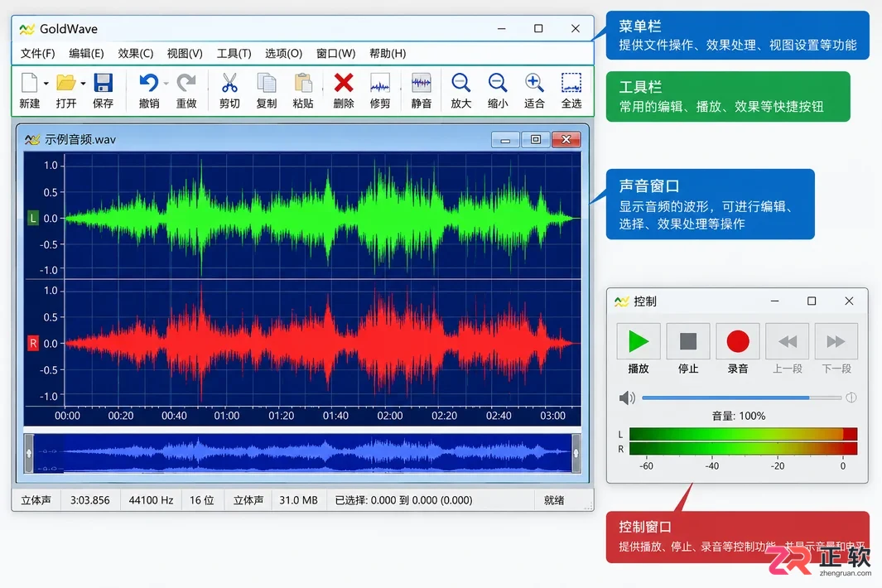Start recording with red 录音 button

tap(737, 341)
